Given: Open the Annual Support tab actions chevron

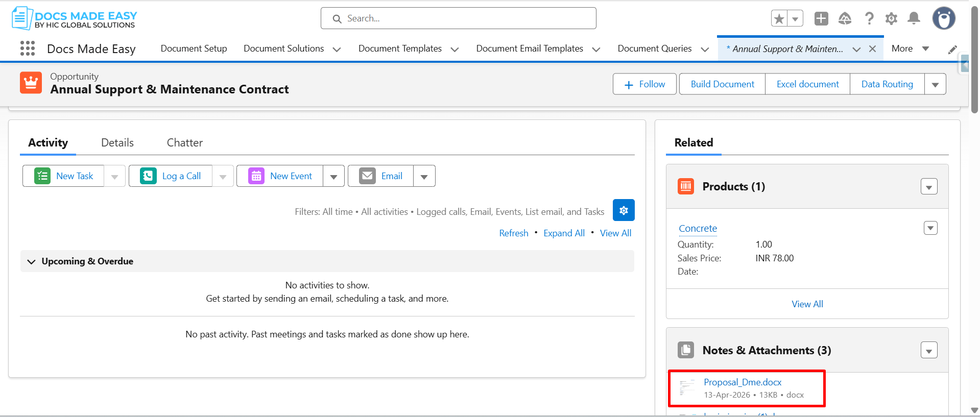Looking at the screenshot, I should pyautogui.click(x=856, y=50).
